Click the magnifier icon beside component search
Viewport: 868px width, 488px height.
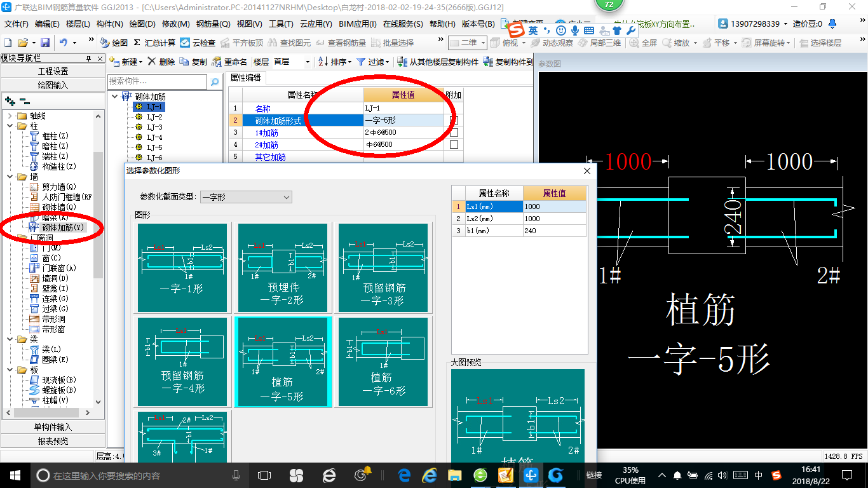(x=215, y=81)
